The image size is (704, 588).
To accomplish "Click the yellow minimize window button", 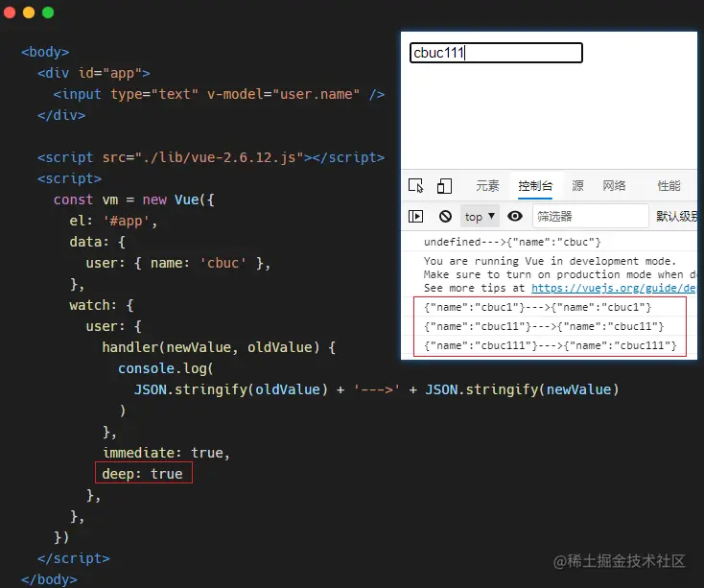I will 29,12.
